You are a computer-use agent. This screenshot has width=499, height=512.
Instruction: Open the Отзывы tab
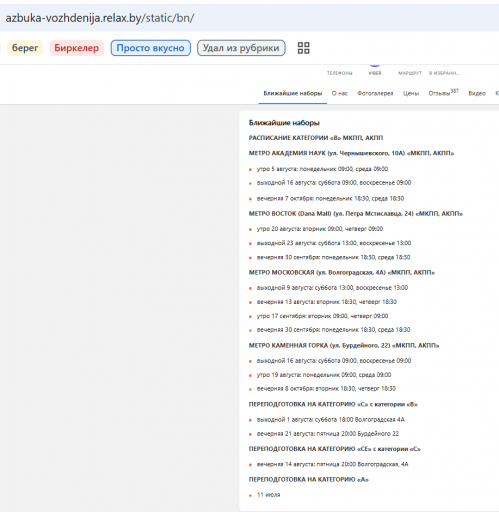[443, 93]
